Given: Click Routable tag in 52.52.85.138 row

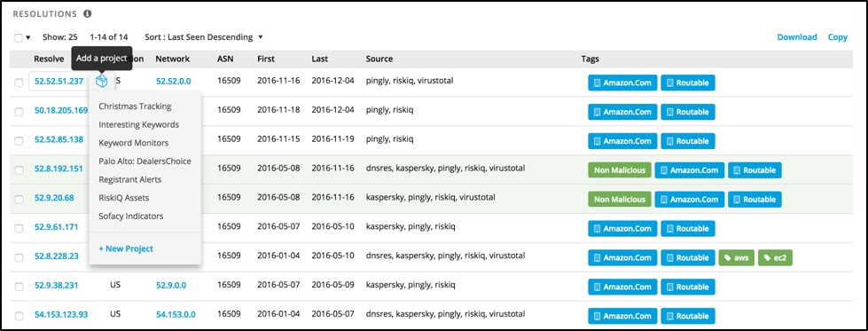Looking at the screenshot, I should point(688,141).
